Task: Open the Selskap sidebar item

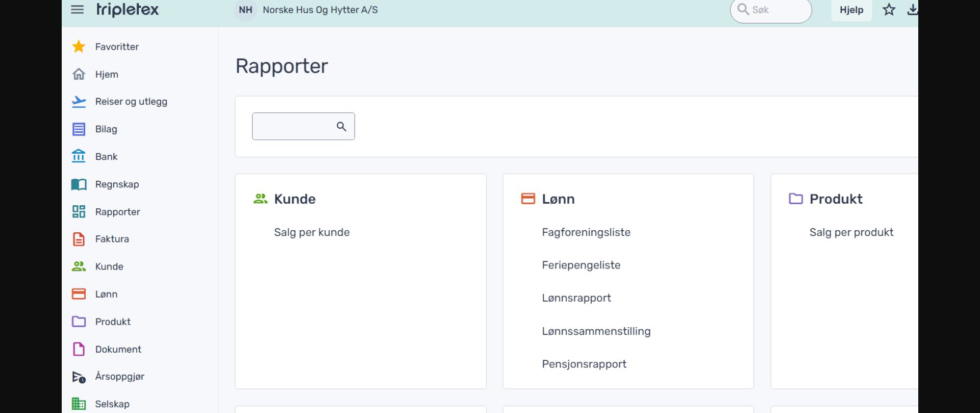Action: [x=112, y=404]
